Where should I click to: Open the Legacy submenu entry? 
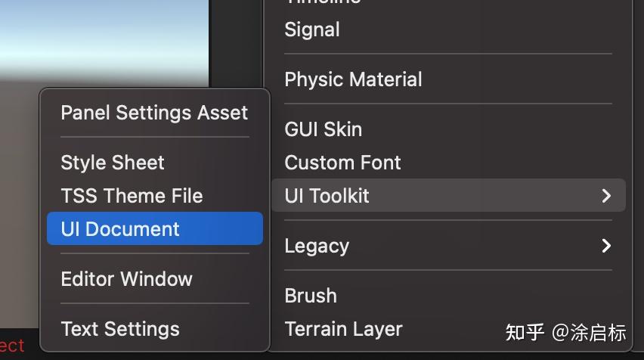(x=317, y=246)
